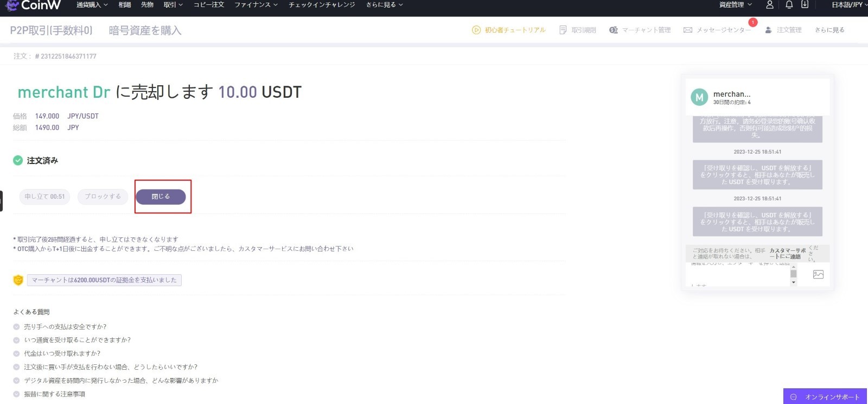Click さらに見る in the P2P sub navigation

click(x=829, y=30)
